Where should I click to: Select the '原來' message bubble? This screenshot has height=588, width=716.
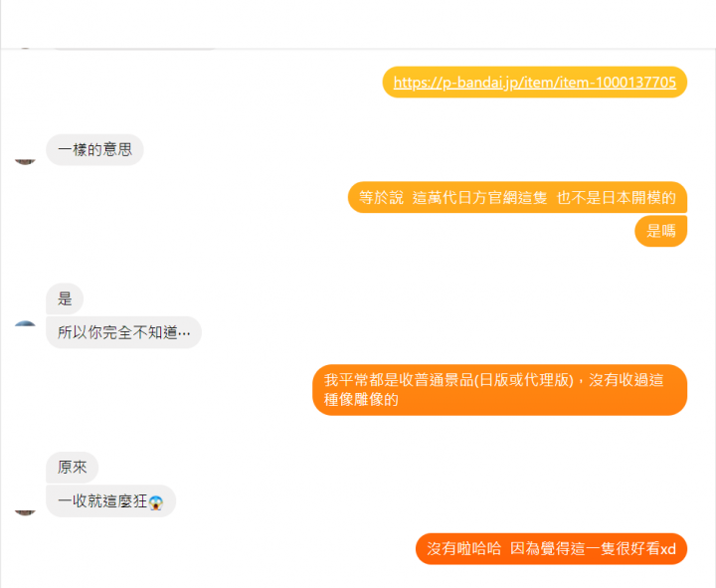(73, 467)
